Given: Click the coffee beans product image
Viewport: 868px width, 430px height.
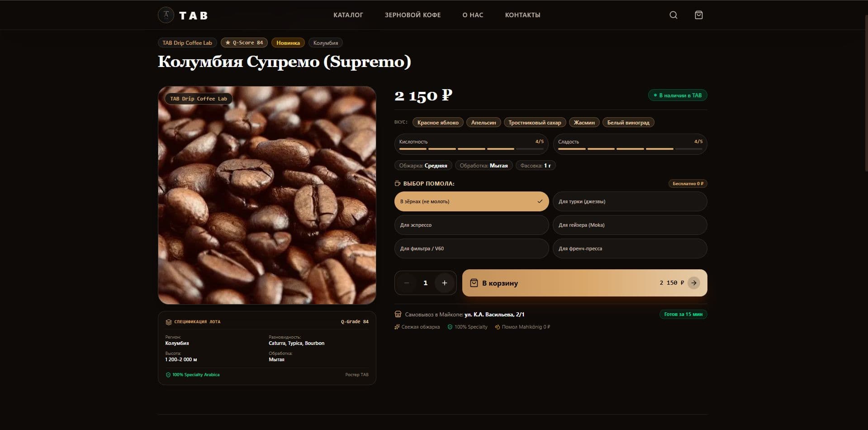Looking at the screenshot, I should (267, 195).
